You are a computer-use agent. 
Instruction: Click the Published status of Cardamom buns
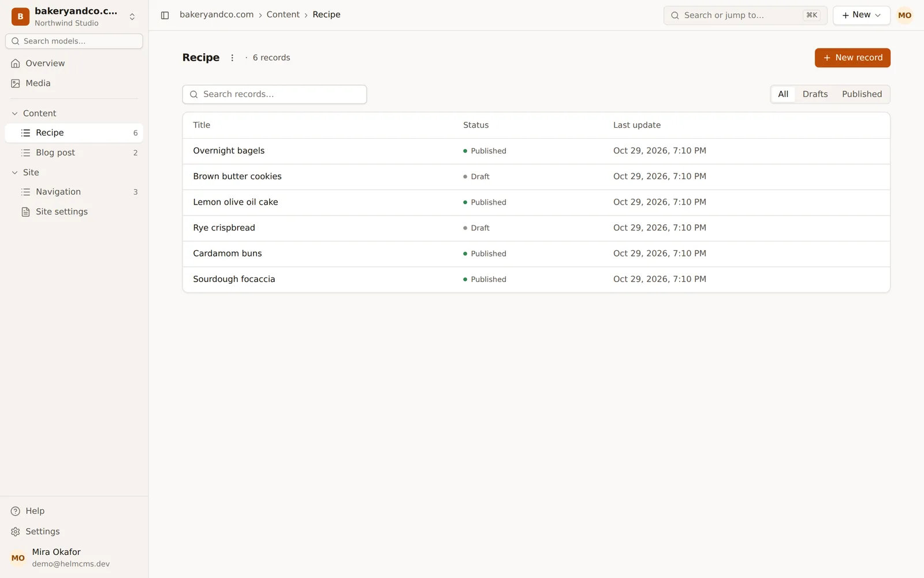(485, 254)
